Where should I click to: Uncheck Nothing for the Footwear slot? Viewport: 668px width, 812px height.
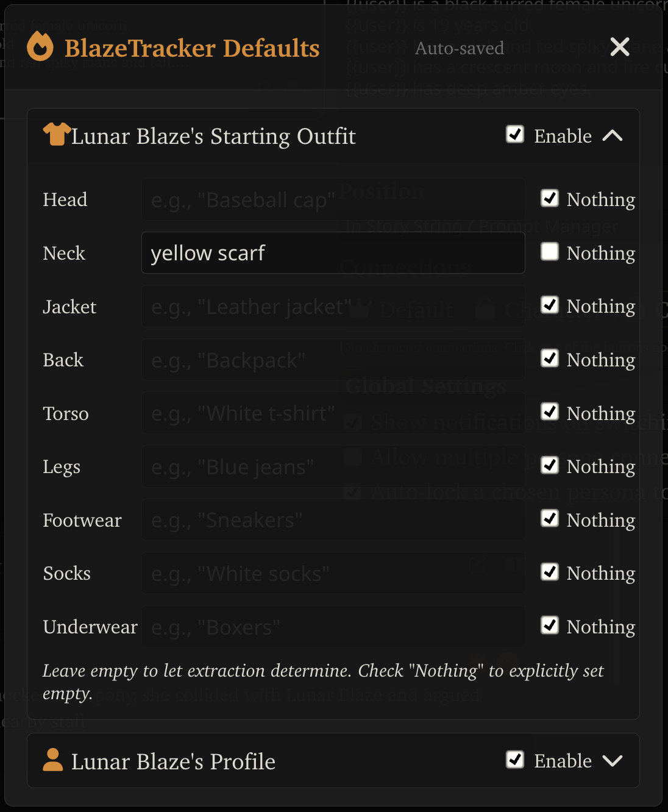[550, 519]
